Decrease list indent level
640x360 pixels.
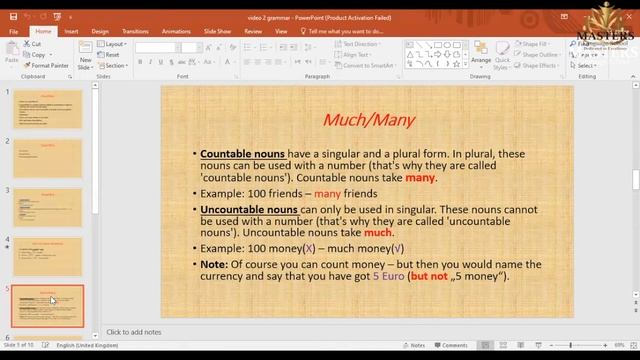283,48
